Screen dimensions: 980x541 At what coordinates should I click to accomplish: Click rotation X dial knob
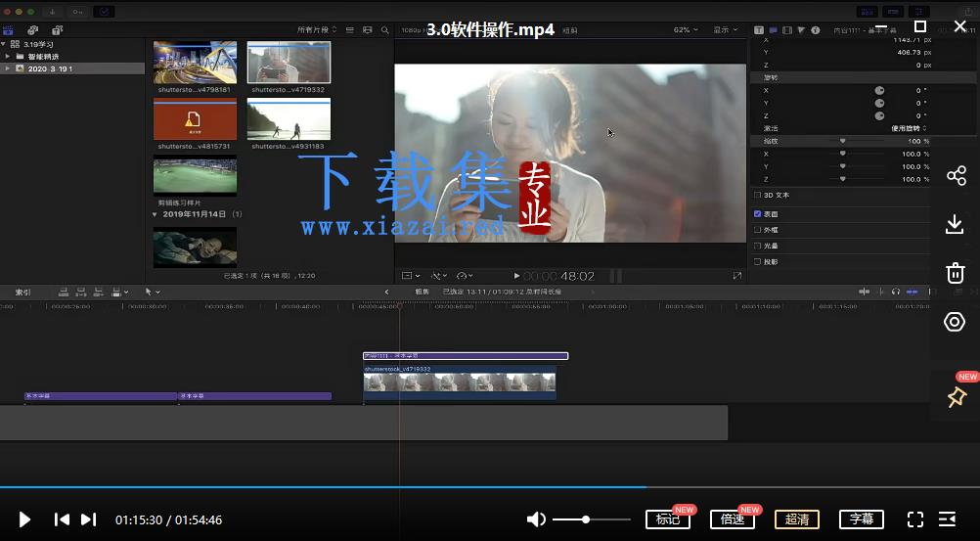coord(879,91)
